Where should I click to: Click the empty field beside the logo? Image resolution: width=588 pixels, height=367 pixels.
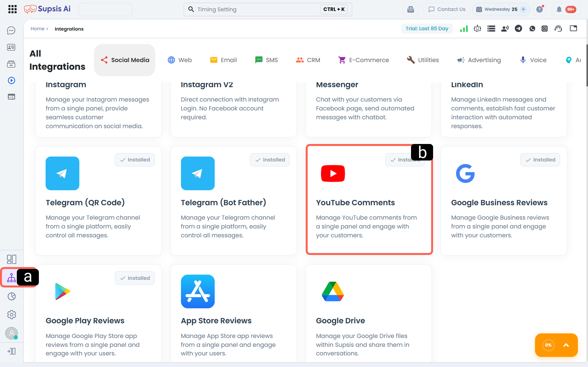105,9
